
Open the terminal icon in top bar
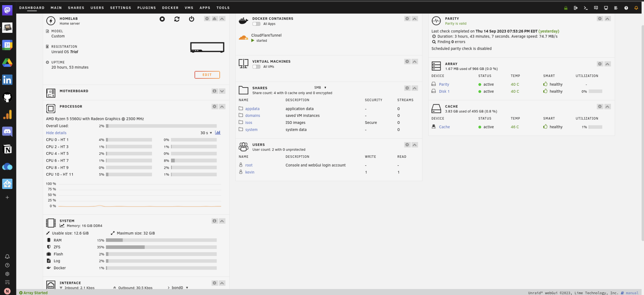586,8
